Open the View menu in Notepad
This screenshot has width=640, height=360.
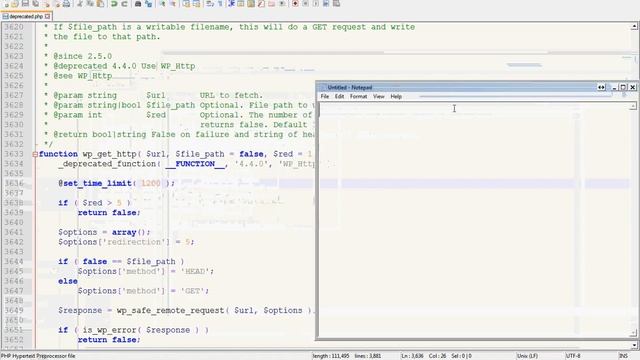(x=378, y=96)
